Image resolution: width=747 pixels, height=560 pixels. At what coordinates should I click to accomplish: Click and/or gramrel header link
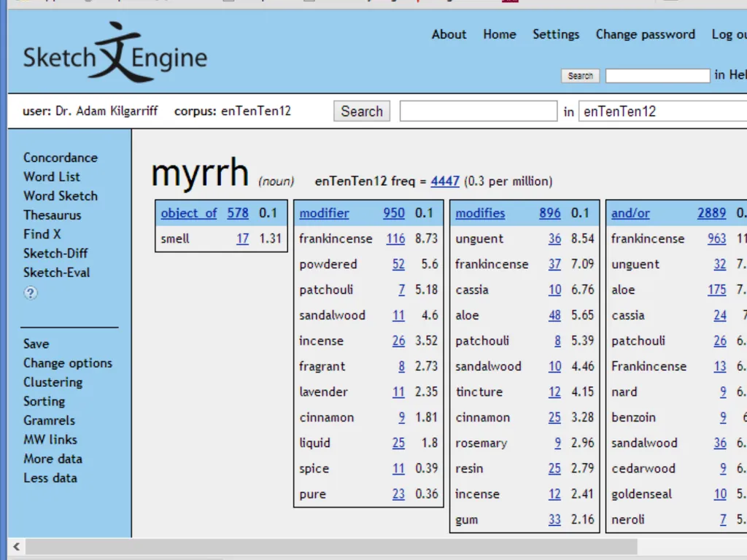click(630, 214)
